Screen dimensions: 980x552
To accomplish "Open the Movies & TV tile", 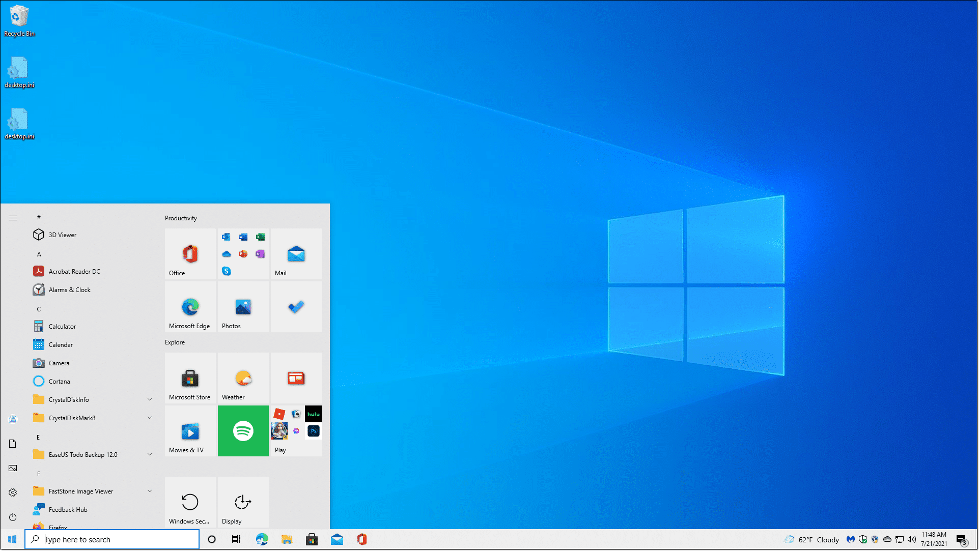I will coord(190,431).
